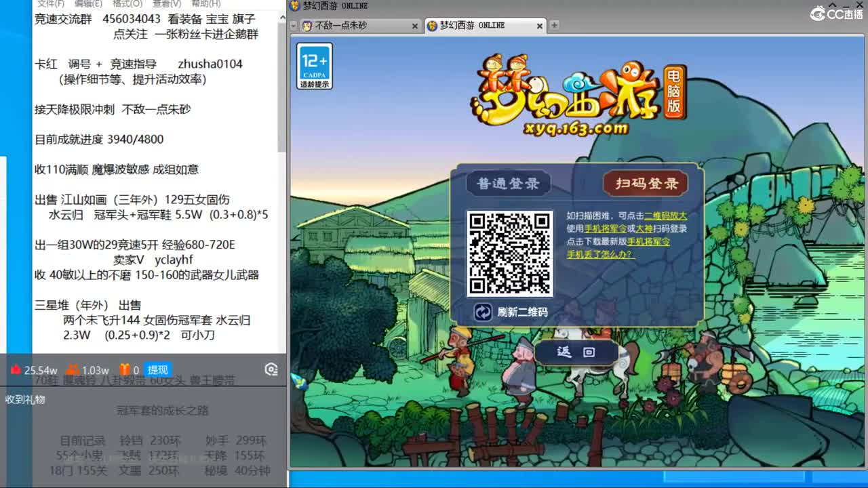Click 手机将军令 link after 点击下载最新版
The width and height of the screenshot is (868, 488).
(x=648, y=241)
